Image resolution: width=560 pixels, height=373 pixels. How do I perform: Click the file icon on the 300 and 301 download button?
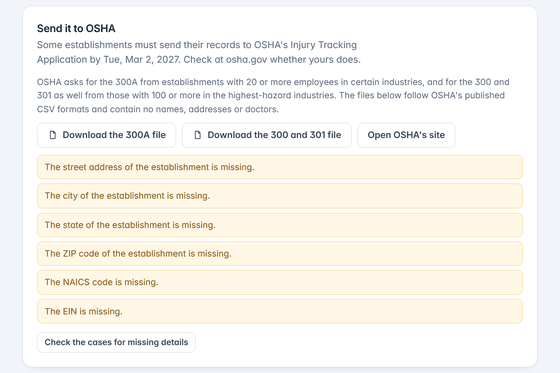[198, 135]
